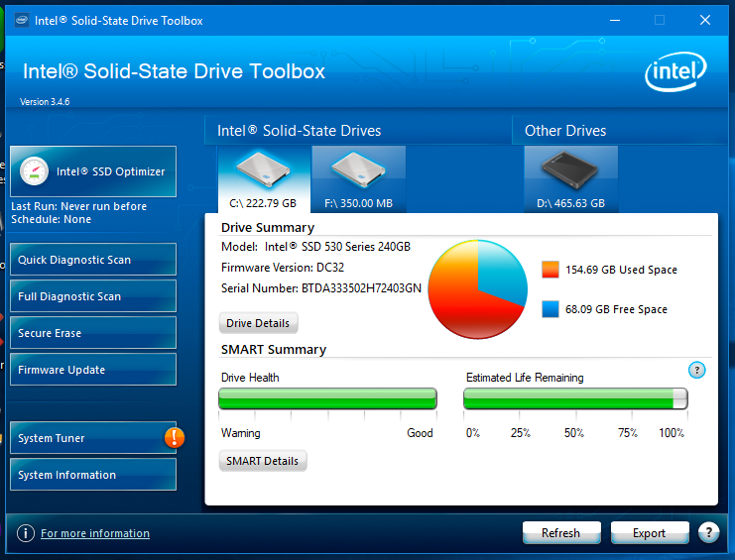Screen dimensions: 735x560
Task: Click the F: drive SSD icon
Action: [x=359, y=169]
